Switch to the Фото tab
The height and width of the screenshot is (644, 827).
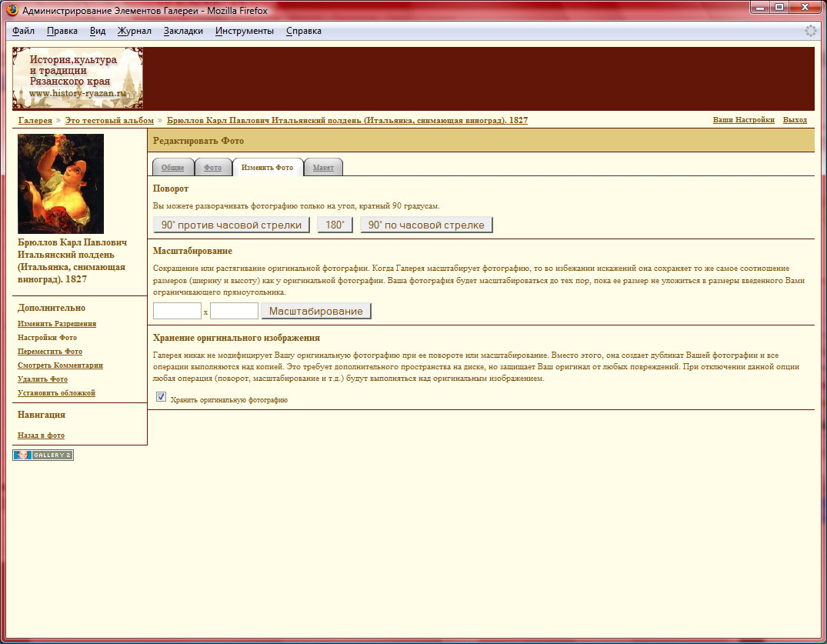point(212,167)
